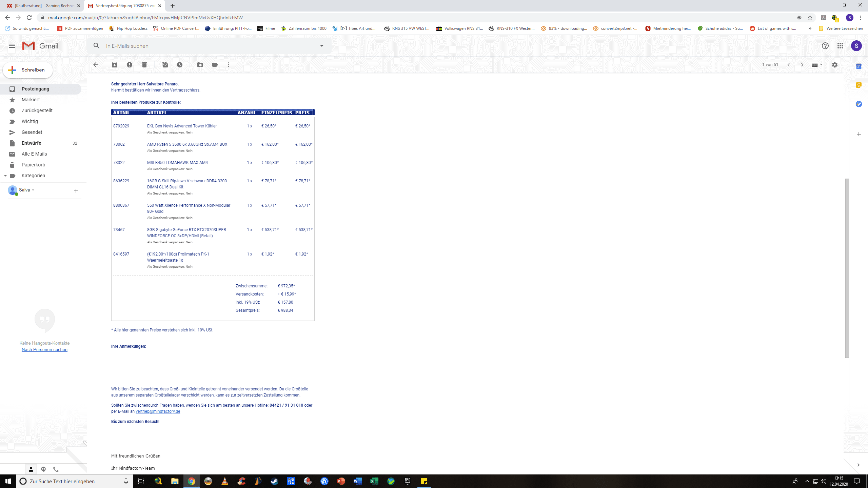Archive the open email
Image resolution: width=868 pixels, height=488 pixels.
click(x=115, y=65)
